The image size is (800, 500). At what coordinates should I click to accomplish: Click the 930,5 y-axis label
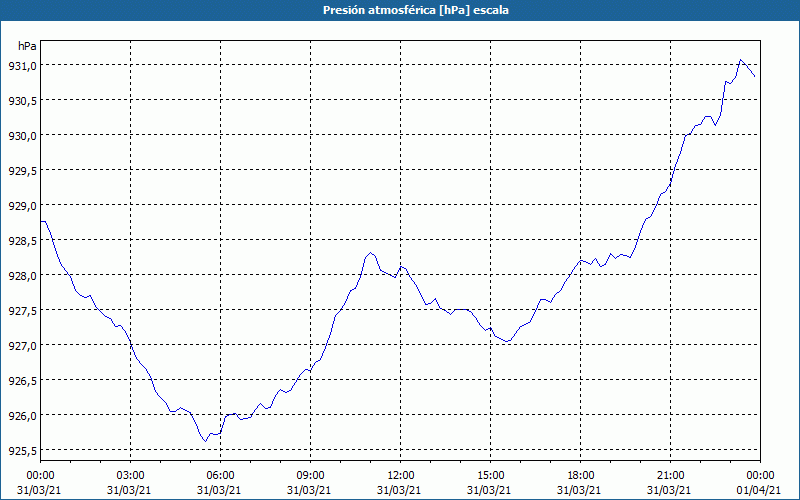22,101
